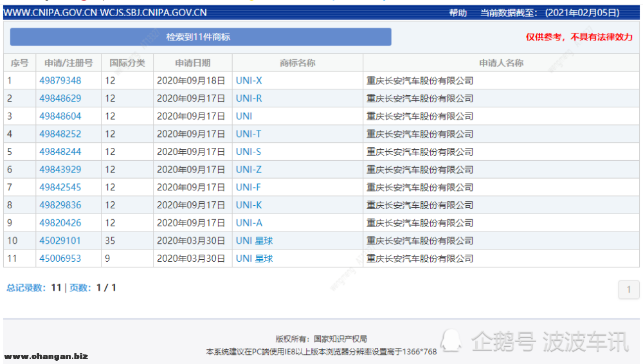Select date 2020年03月30日 in row 11
Viewport: 643px width, 364px height.
(191, 259)
